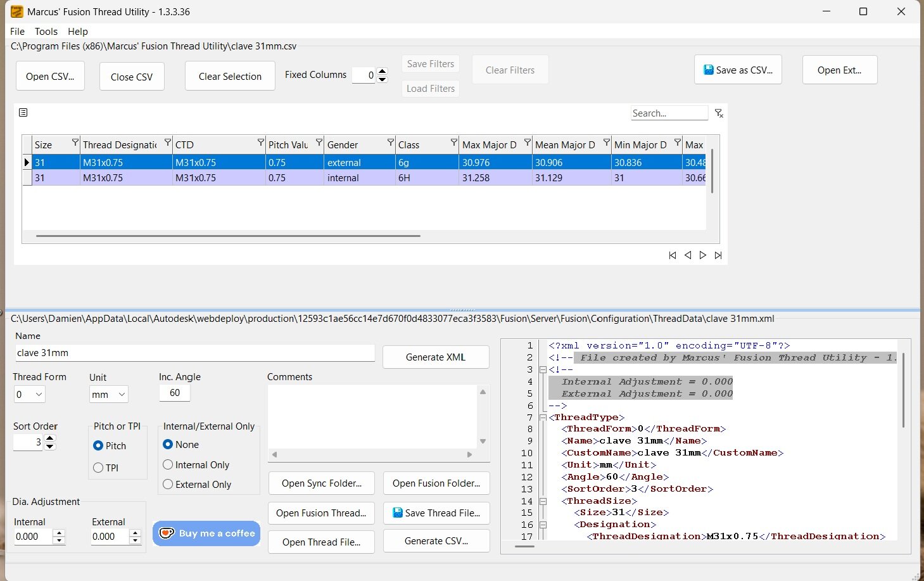This screenshot has height=581, width=924.
Task: Click the Inc. Angle field
Action: [175, 393]
